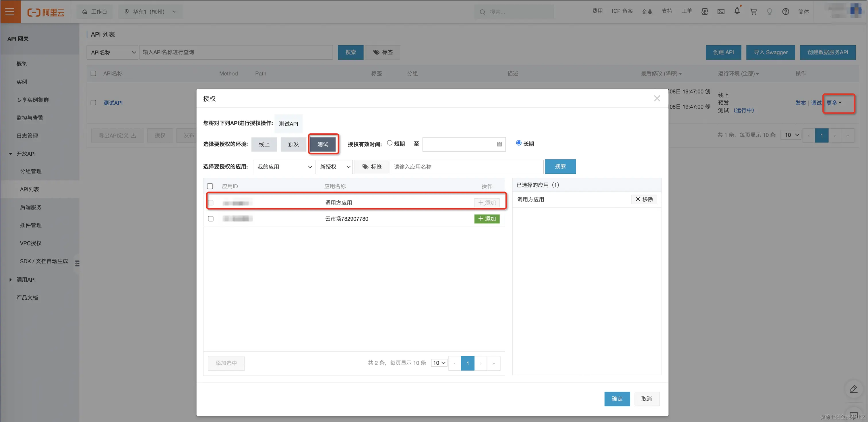Select the 短期 radio button

pyautogui.click(x=390, y=143)
